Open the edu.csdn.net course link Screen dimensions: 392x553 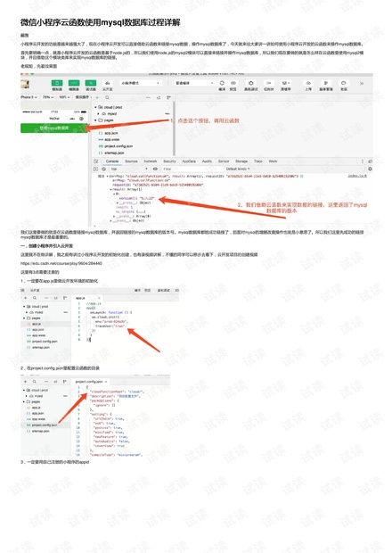point(61,263)
